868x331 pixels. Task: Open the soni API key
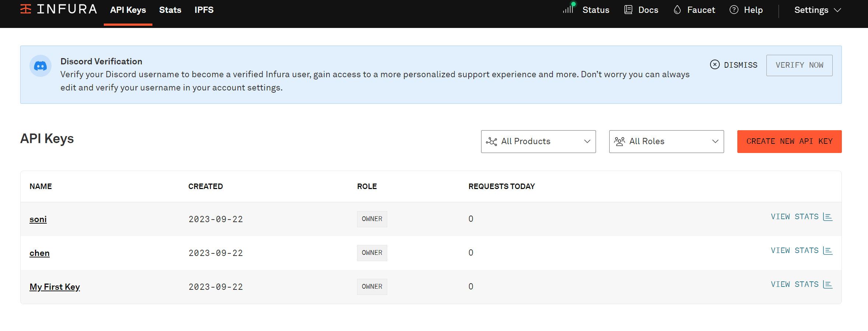click(38, 219)
